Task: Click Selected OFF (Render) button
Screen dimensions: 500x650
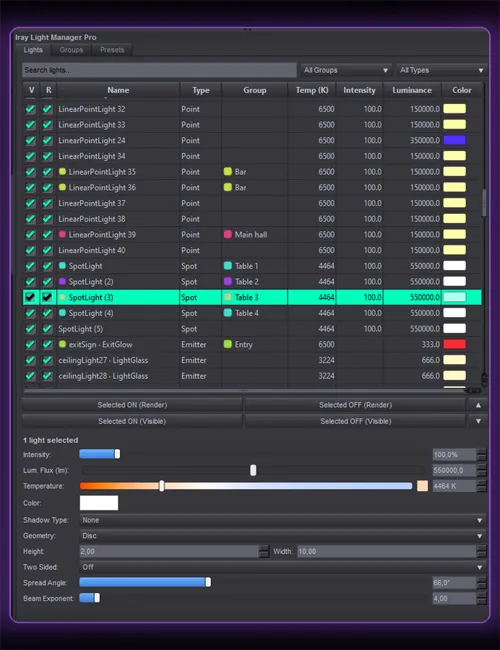Action: pyautogui.click(x=355, y=405)
